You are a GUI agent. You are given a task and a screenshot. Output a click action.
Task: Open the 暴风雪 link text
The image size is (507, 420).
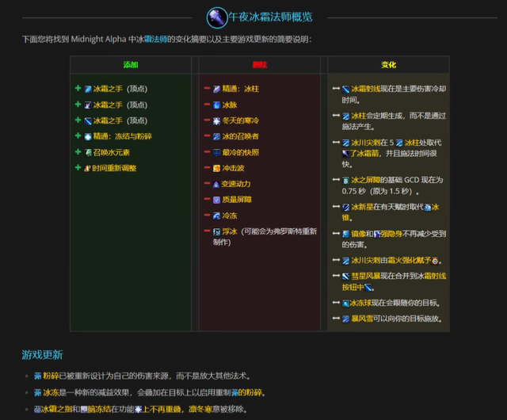[362, 319]
